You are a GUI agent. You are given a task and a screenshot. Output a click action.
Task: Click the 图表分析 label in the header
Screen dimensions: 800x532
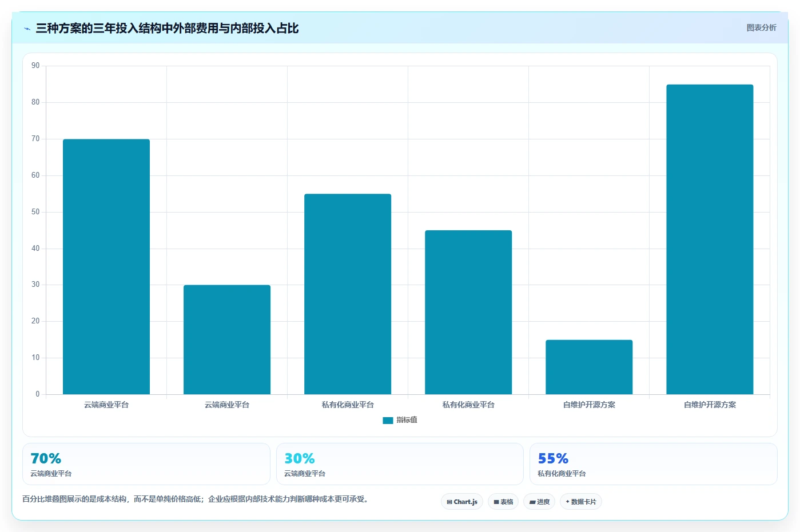tap(761, 27)
